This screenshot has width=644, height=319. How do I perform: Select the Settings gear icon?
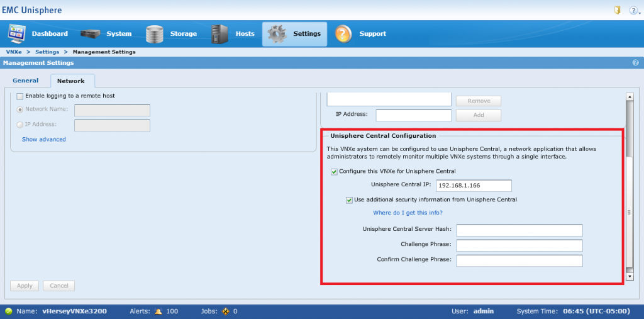[277, 33]
